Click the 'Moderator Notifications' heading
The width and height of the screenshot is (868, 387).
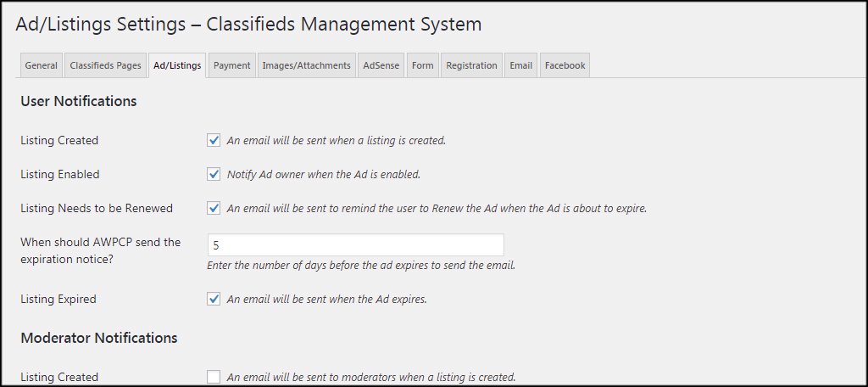point(99,338)
